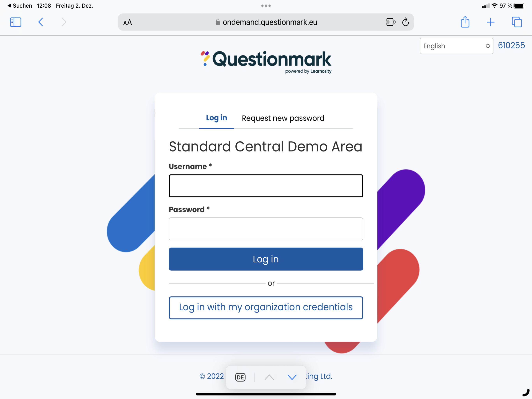Focus the Username input field
The height and width of the screenshot is (399, 532).
(x=266, y=186)
